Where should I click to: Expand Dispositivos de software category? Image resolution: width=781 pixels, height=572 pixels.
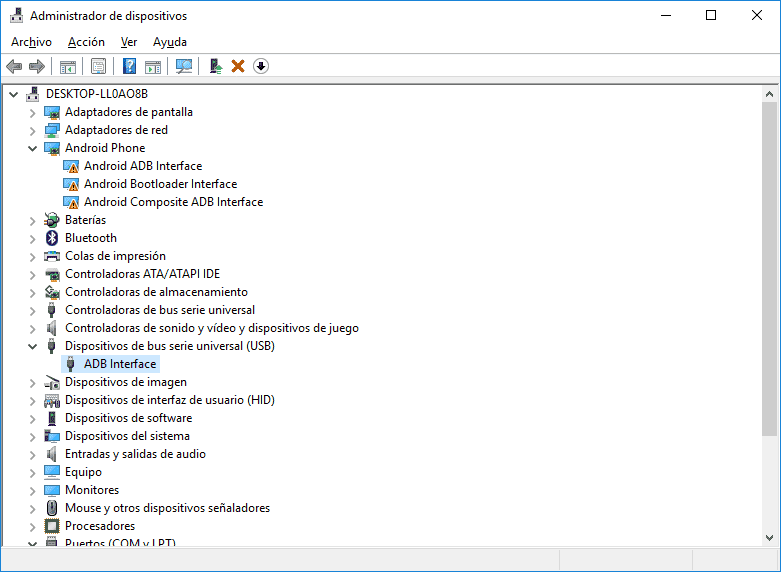click(x=32, y=419)
